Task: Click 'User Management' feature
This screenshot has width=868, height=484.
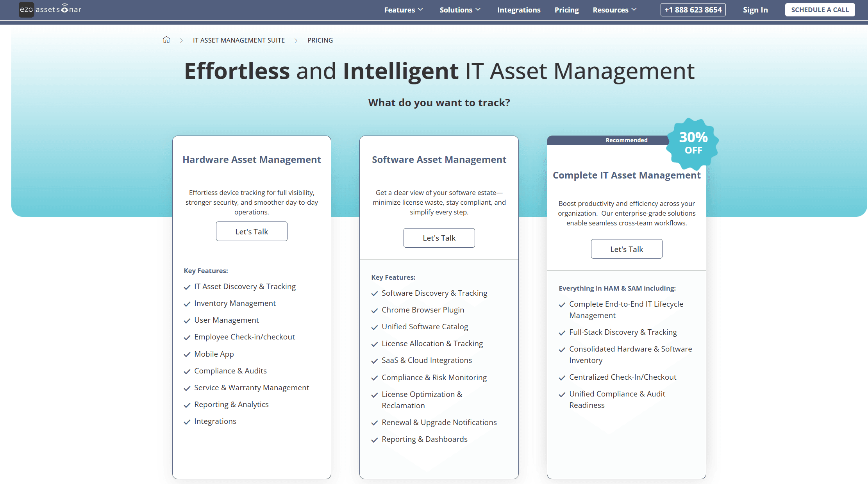Action: [227, 320]
